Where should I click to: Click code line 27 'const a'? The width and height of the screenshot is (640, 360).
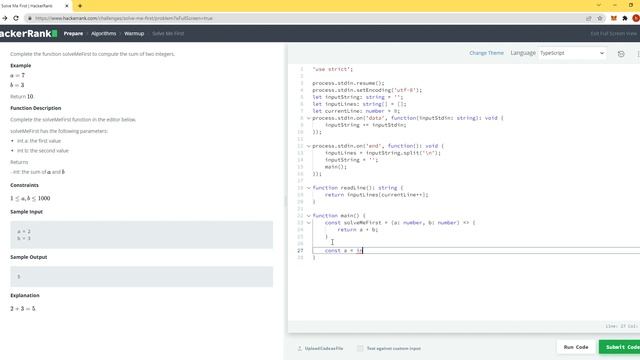tap(344, 251)
